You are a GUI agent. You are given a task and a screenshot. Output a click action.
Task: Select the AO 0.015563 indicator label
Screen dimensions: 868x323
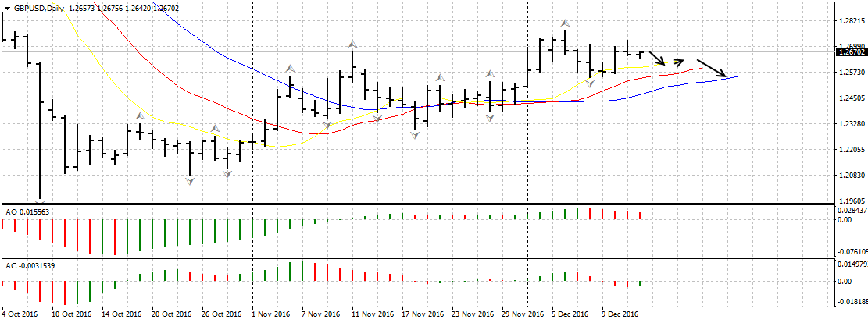(27, 211)
